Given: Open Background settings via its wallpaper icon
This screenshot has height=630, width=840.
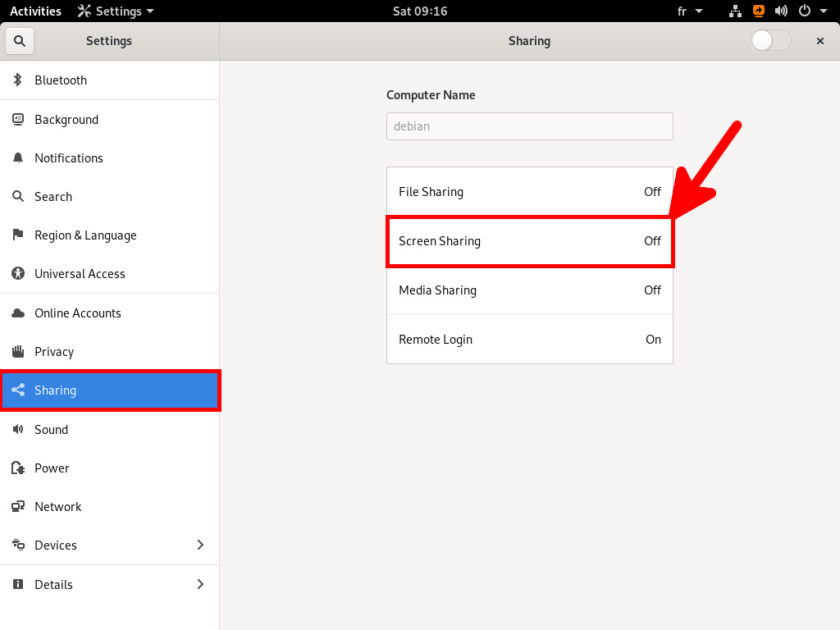Looking at the screenshot, I should click(x=18, y=119).
